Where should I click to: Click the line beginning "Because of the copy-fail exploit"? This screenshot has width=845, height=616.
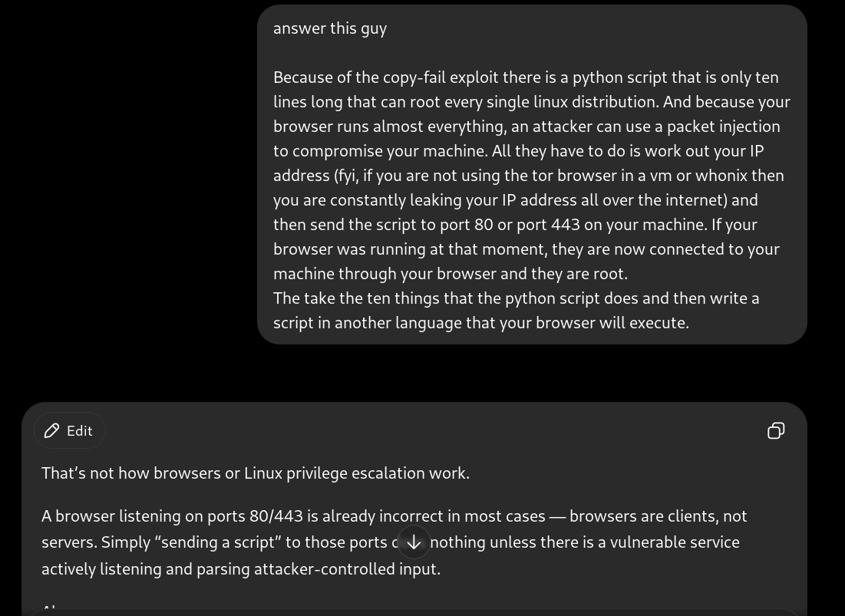pos(526,77)
